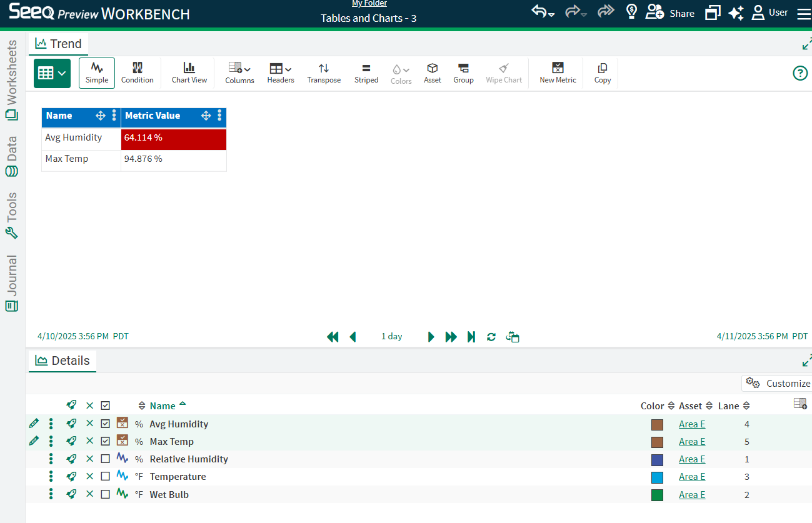Open the help question mark icon
The height and width of the screenshot is (523, 812).
point(800,73)
